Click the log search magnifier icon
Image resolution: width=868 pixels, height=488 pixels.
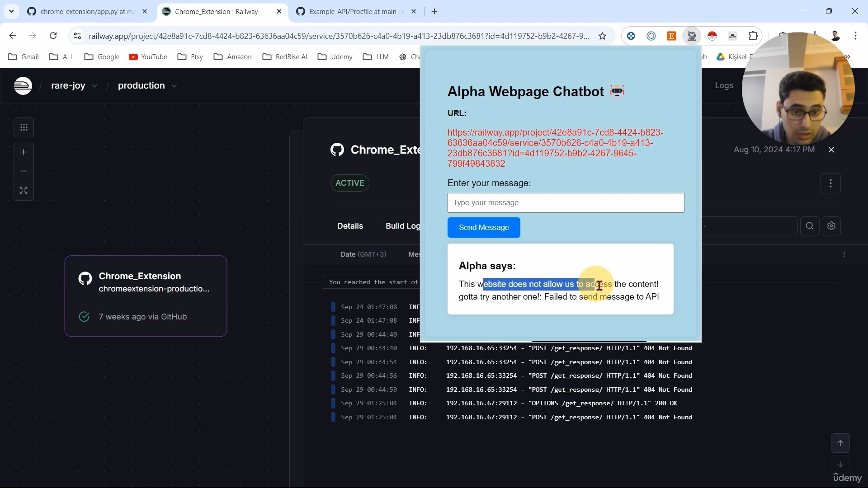[810, 226]
